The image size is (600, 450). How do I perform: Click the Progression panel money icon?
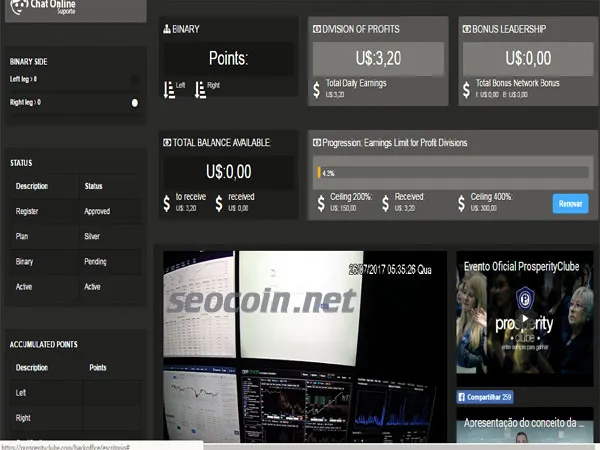317,143
